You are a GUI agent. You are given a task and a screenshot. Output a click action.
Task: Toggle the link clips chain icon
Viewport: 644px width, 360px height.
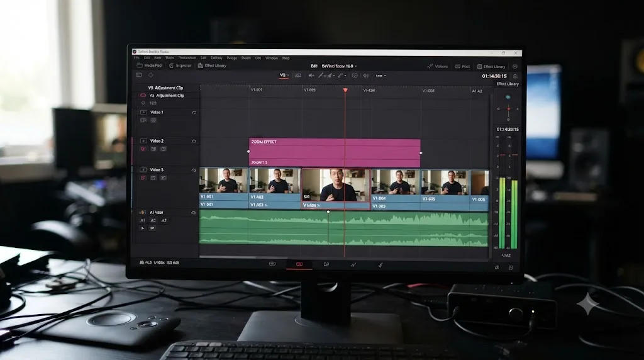point(340,75)
